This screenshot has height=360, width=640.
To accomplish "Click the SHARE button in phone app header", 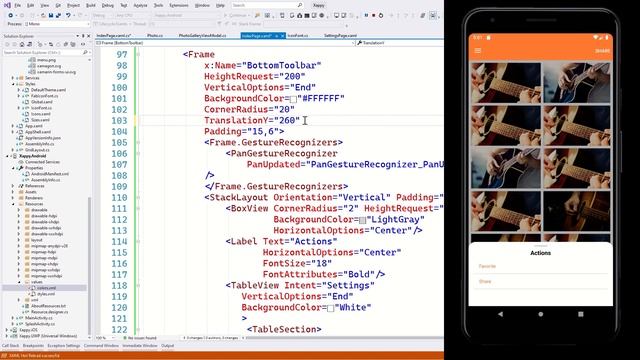I will [x=602, y=51].
